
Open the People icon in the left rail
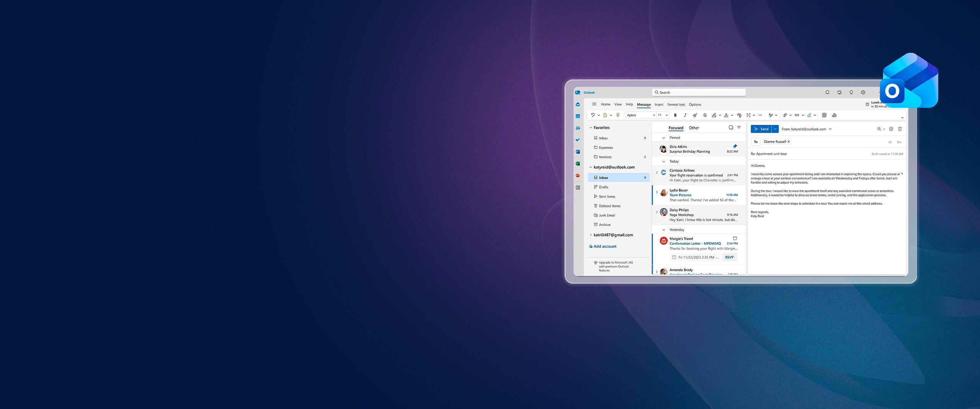pyautogui.click(x=578, y=128)
